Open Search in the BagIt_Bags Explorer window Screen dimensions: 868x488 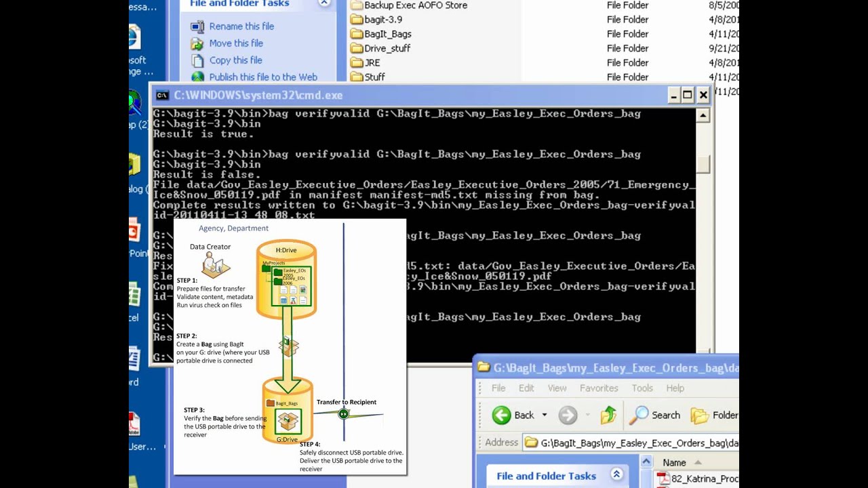tap(654, 415)
